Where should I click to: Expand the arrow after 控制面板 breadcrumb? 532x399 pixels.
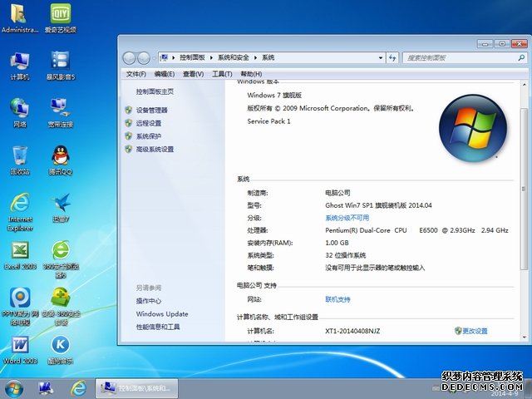coord(211,57)
